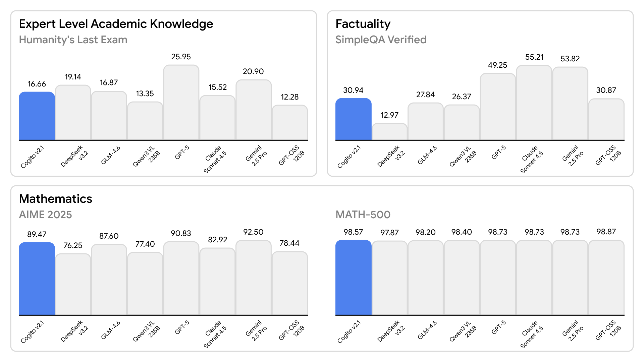Click the "SimpleQA Verified" subtitle

pos(381,40)
